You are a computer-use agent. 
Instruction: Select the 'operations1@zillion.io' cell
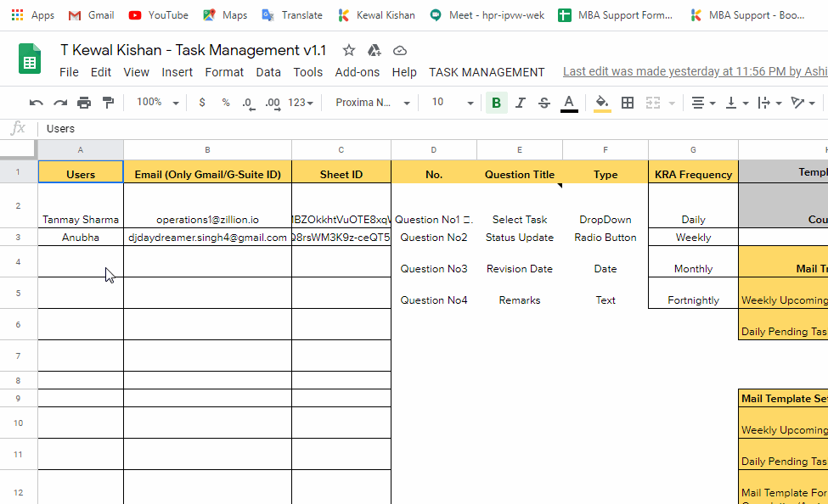[207, 206]
